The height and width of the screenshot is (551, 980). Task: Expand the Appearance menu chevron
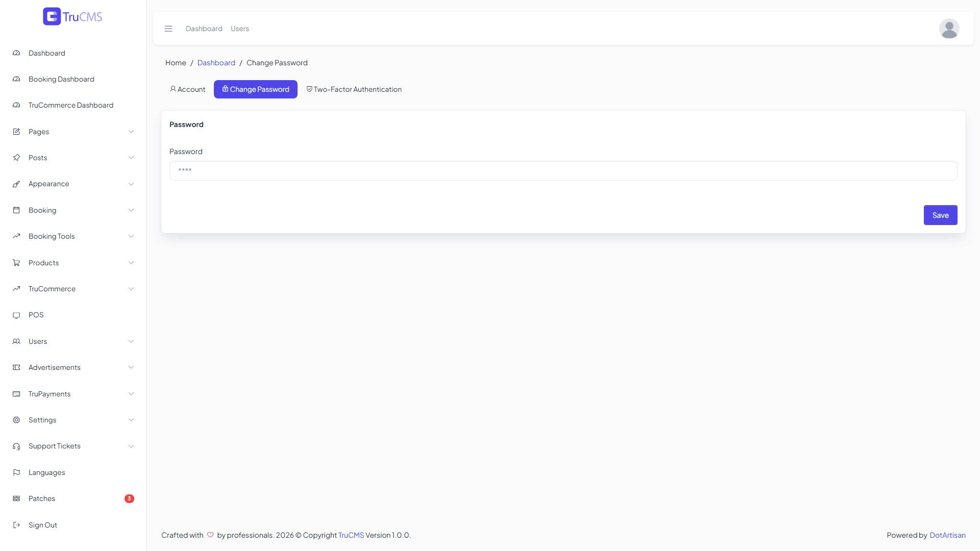131,184
